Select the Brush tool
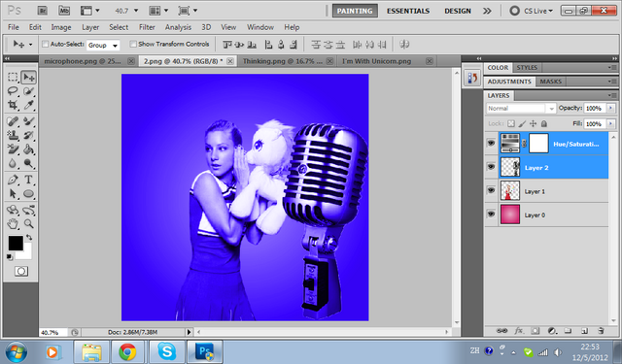This screenshot has width=622, height=364. [28, 120]
